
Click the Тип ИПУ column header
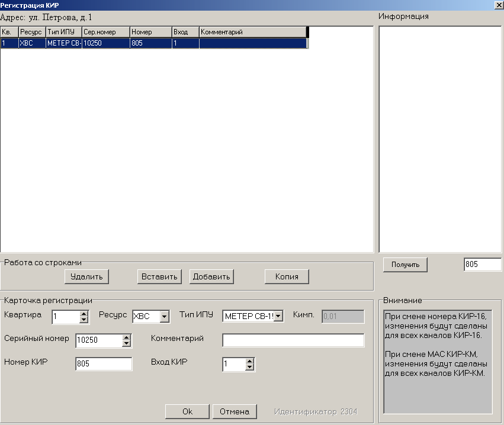coord(63,32)
